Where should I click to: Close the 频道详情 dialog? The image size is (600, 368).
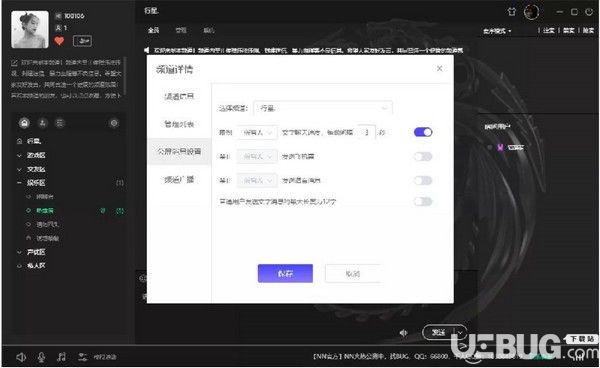tap(440, 68)
